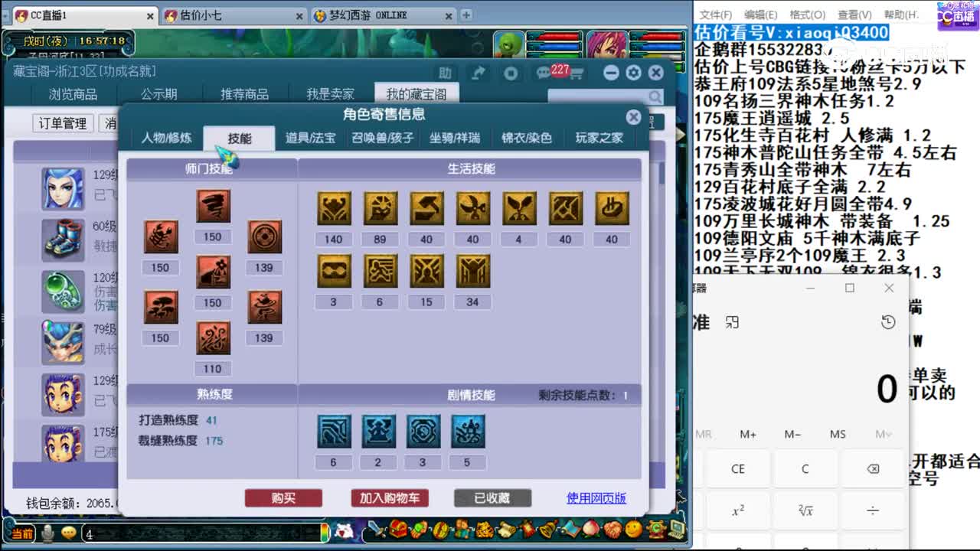Viewport: 980px width, 551px height.
Task: Select the 生活技能 icon with level 34
Action: coord(473,272)
